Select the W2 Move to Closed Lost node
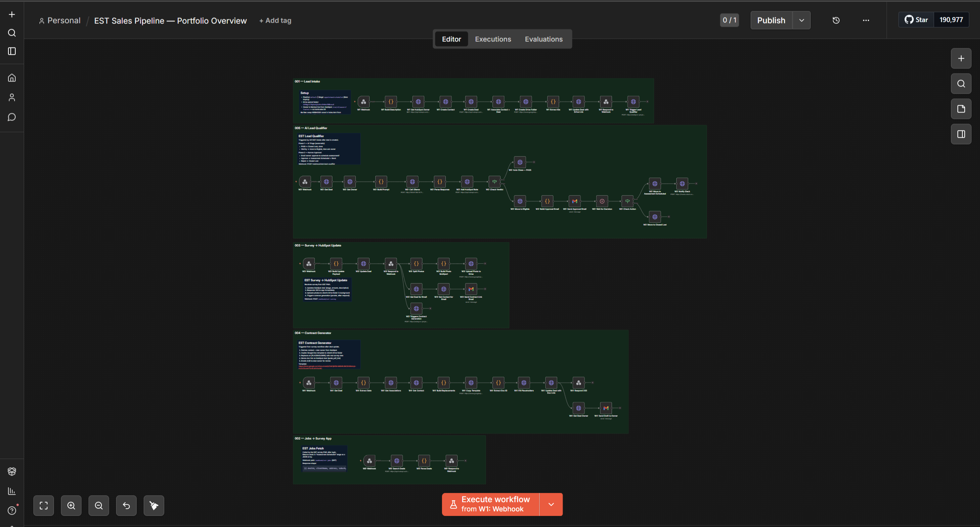 click(x=655, y=217)
